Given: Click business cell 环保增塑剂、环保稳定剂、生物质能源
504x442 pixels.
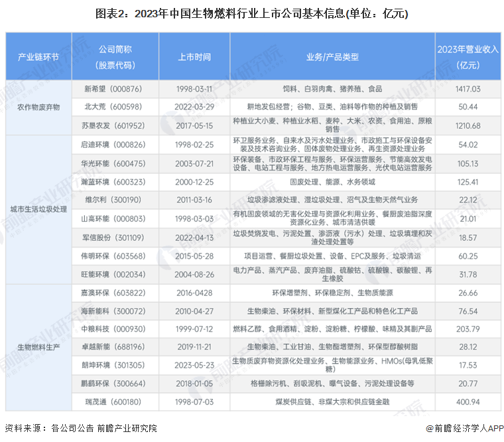Looking at the screenshot, I should (x=332, y=293).
